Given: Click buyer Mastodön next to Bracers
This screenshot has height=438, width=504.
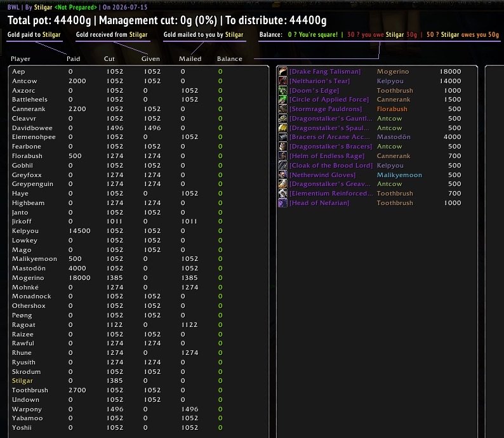Looking at the screenshot, I should tap(394, 137).
